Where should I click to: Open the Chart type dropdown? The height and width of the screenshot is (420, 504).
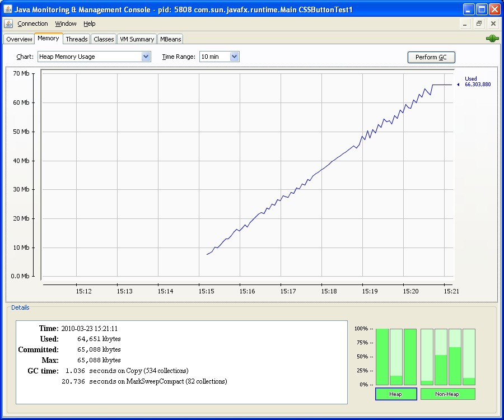[146, 57]
